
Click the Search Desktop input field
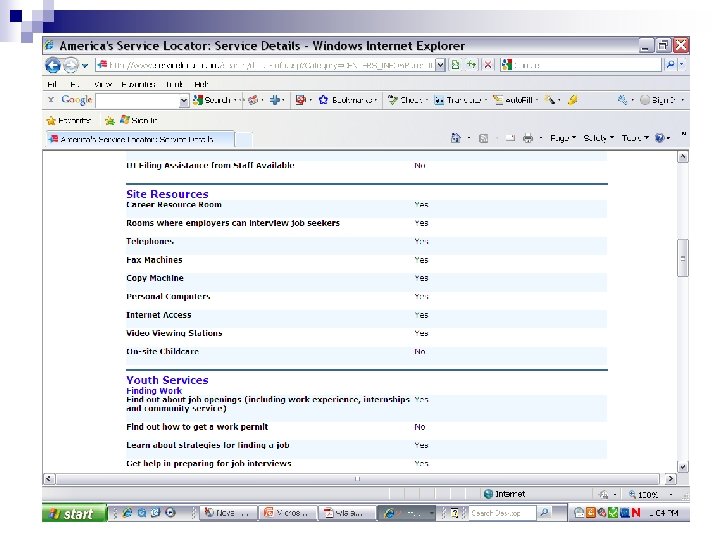(501, 513)
